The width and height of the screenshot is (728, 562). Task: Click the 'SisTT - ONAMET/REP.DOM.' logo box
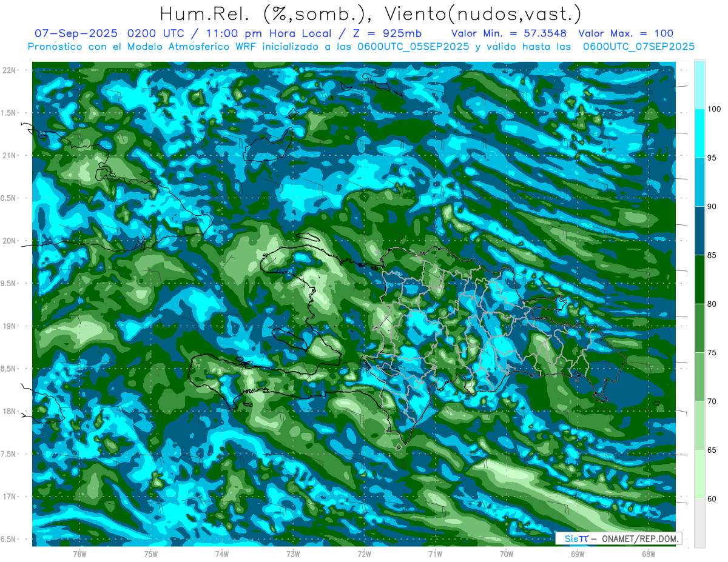[x=618, y=538]
